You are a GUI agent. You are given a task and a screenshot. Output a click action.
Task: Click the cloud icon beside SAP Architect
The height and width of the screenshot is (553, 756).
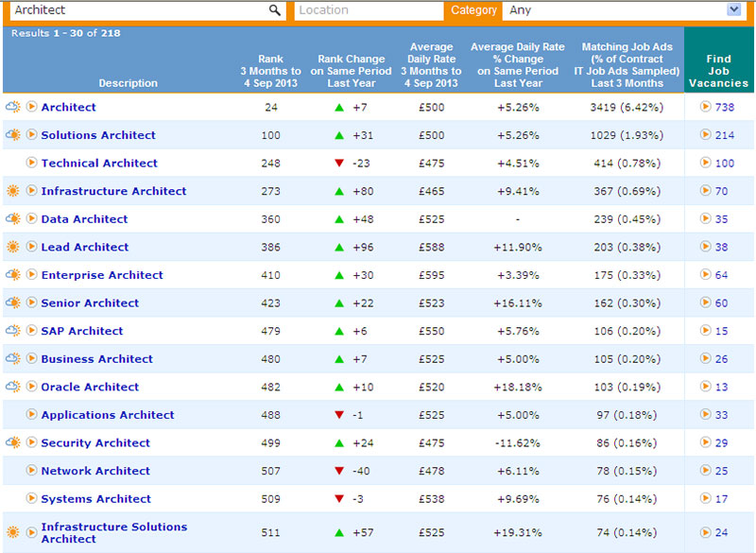[13, 330]
